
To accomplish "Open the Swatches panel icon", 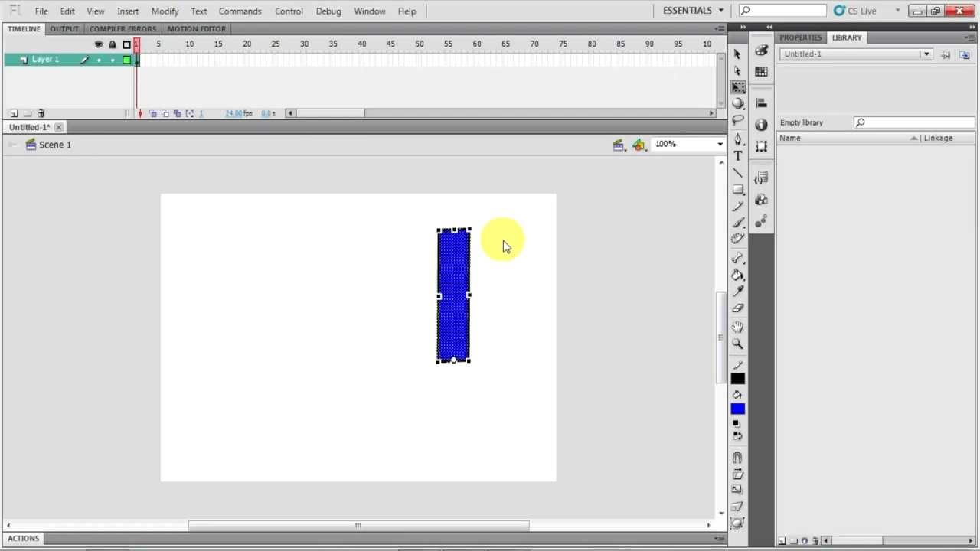I will [761, 72].
